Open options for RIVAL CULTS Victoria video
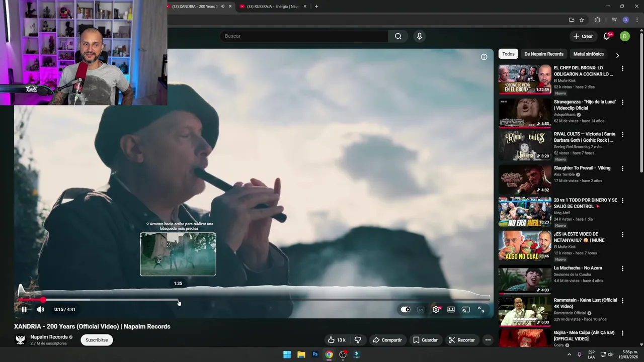This screenshot has width=644, height=362. click(x=622, y=135)
